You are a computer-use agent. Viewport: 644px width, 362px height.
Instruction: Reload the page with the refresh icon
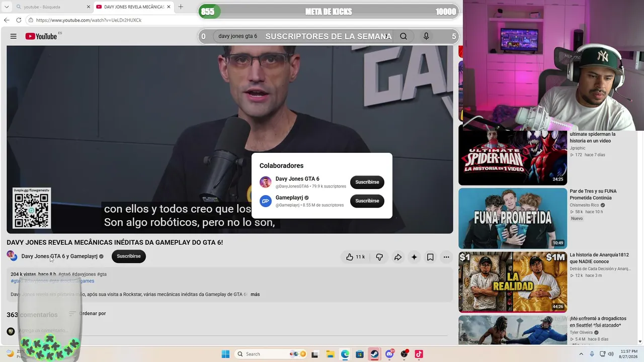click(x=19, y=20)
